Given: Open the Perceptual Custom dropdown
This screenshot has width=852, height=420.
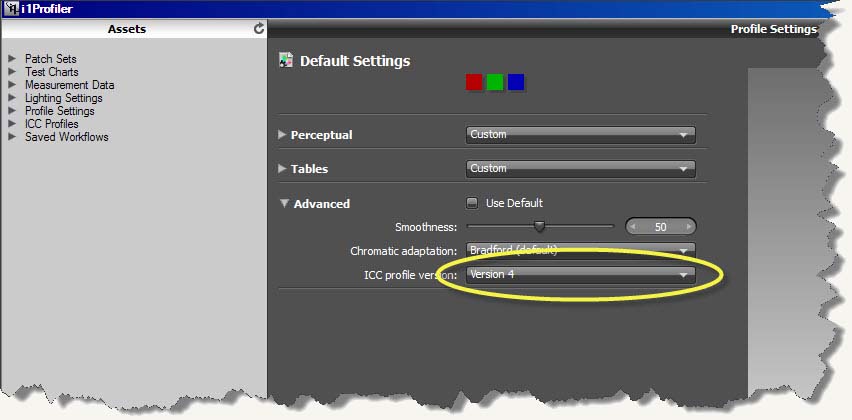Looking at the screenshot, I should pos(580,135).
